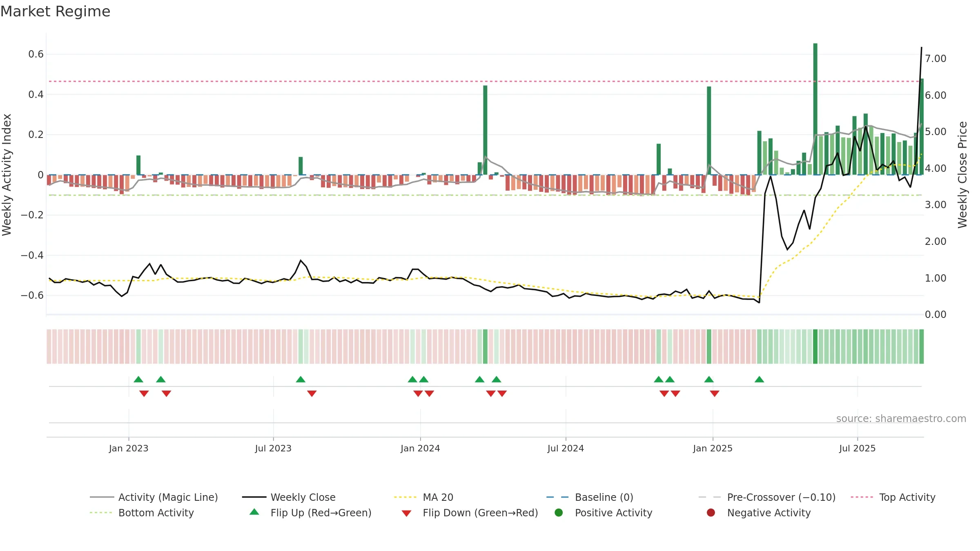Click the sharemaestro.com source text

(901, 418)
